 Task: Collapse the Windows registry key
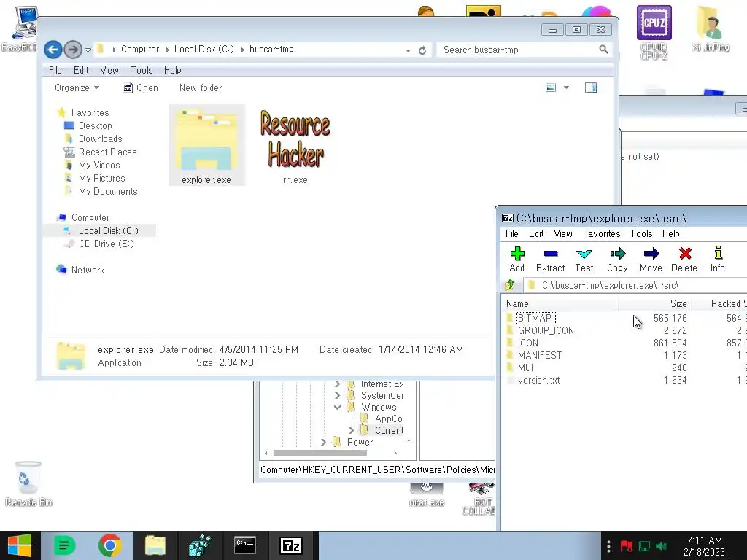337,407
